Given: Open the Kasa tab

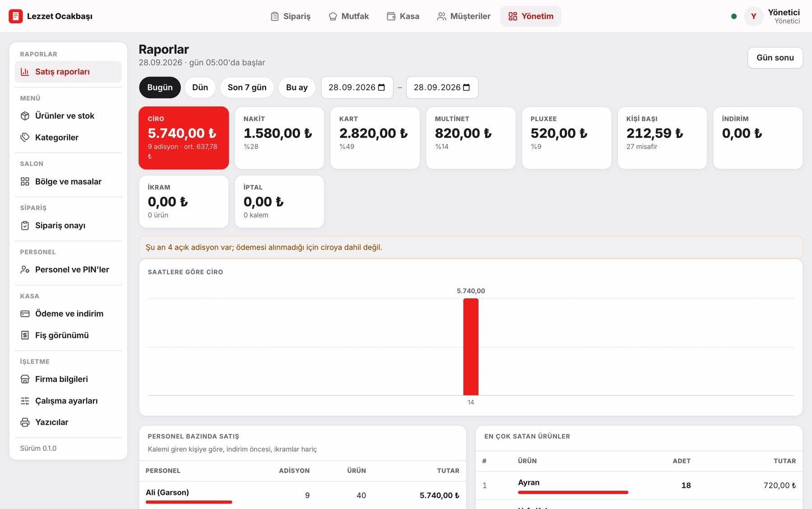Looking at the screenshot, I should (403, 16).
